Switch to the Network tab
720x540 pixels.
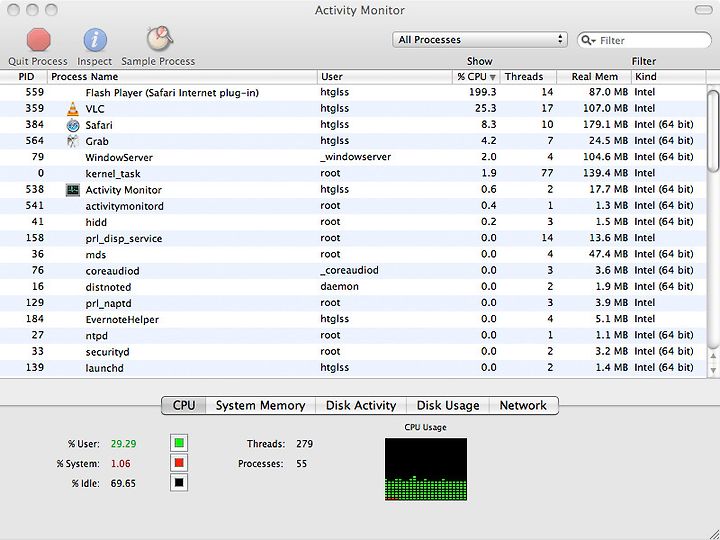point(523,405)
